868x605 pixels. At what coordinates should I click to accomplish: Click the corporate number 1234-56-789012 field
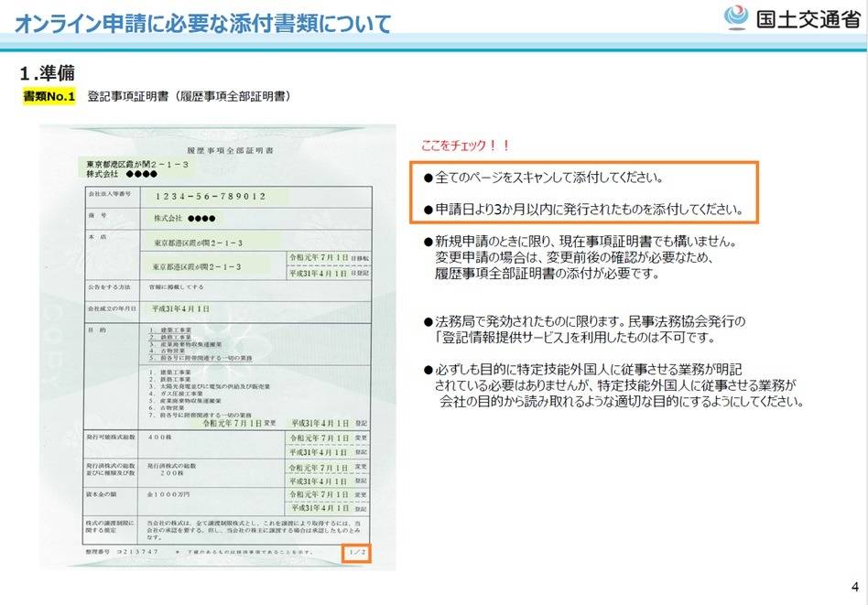[211, 196]
